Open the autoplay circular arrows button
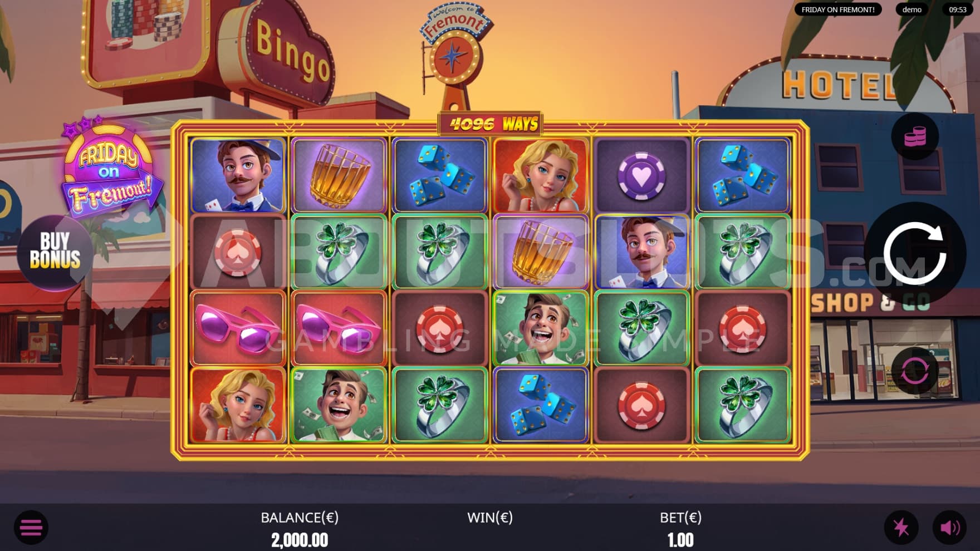The width and height of the screenshot is (980, 551). [915, 371]
